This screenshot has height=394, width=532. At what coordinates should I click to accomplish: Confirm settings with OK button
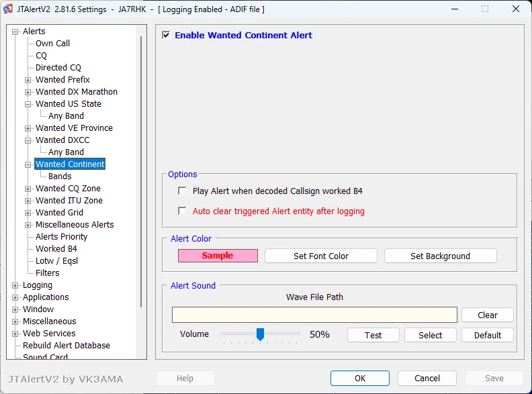pyautogui.click(x=360, y=378)
